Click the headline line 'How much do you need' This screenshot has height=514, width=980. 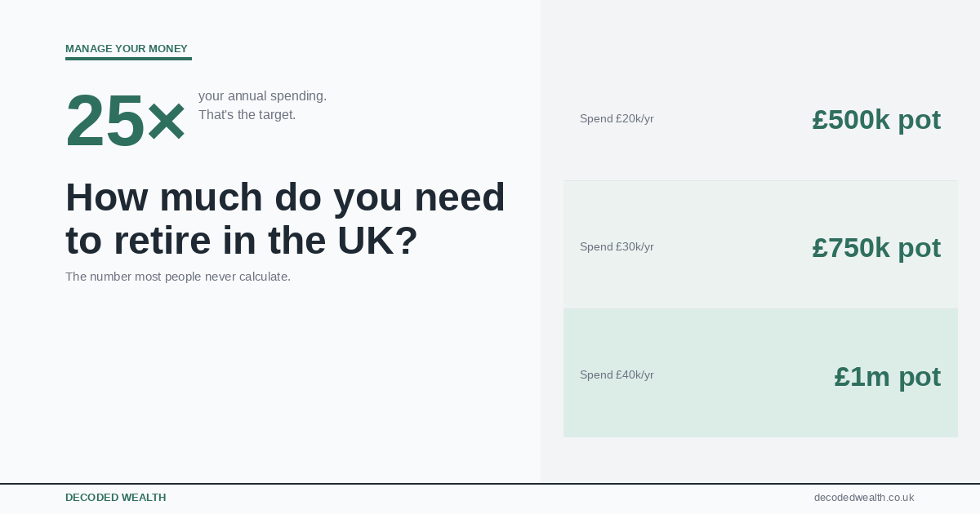point(285,197)
